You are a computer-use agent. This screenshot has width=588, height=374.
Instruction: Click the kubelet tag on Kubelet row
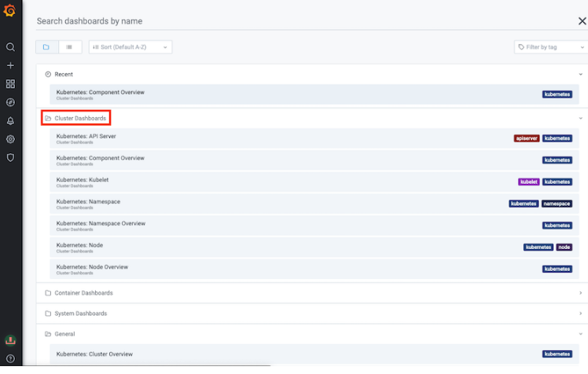529,181
